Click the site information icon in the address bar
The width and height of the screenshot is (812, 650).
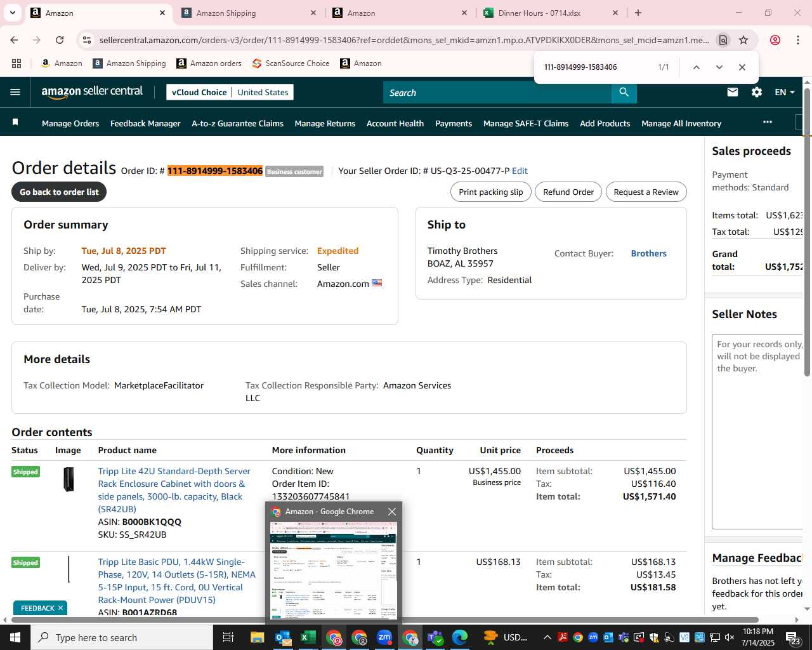(x=87, y=40)
